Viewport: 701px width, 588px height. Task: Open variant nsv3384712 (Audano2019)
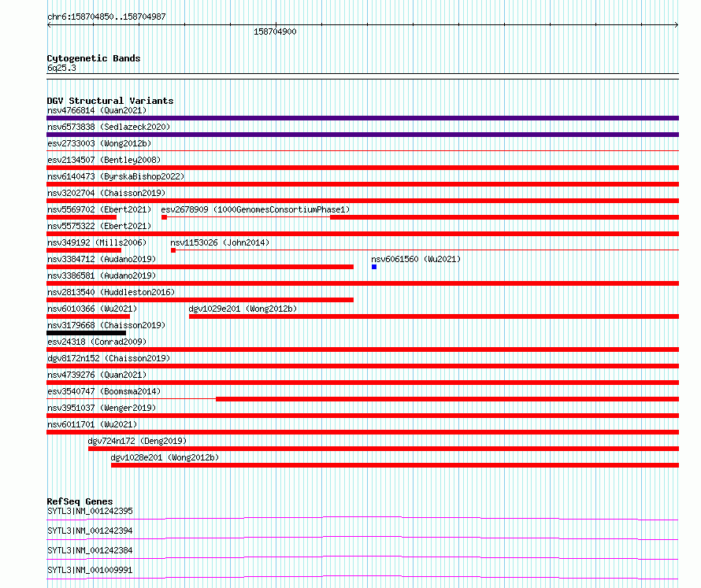tap(102, 259)
